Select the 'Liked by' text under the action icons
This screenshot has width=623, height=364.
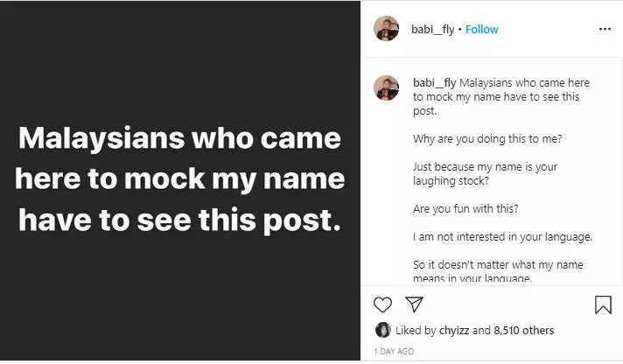coord(416,330)
